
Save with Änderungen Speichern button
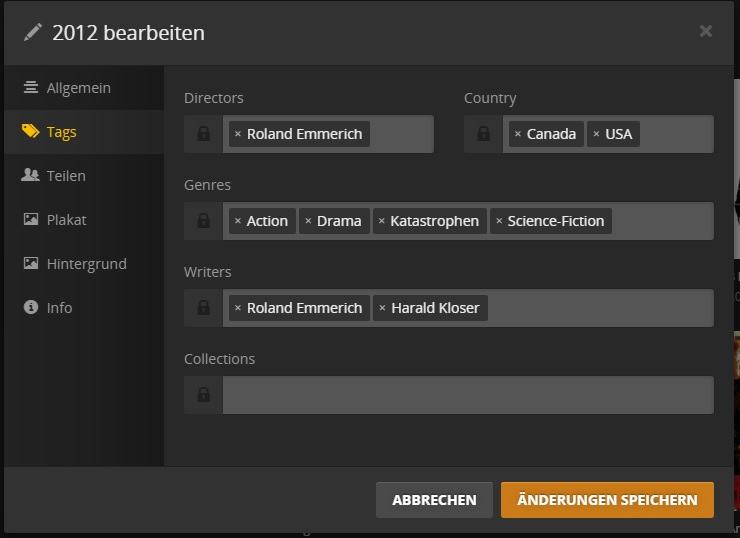click(x=607, y=500)
